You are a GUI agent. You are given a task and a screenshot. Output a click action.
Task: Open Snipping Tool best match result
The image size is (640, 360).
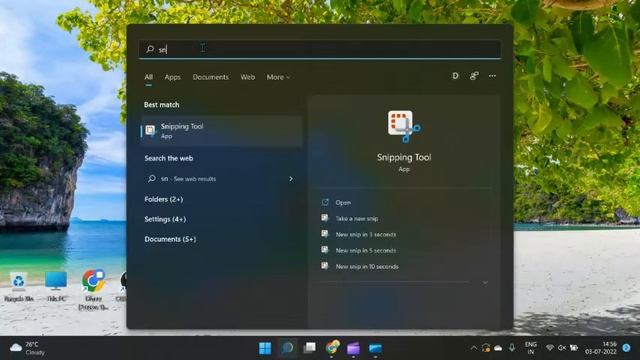[221, 131]
